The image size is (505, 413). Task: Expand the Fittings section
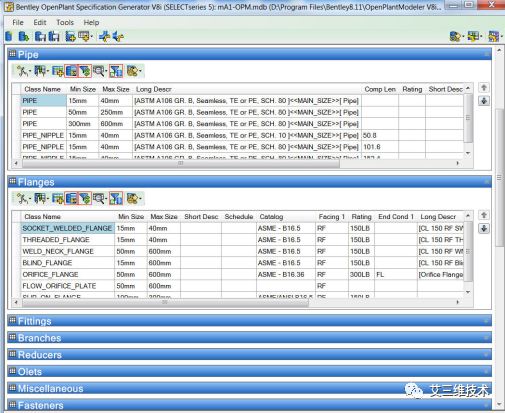pyautogui.click(x=486, y=321)
